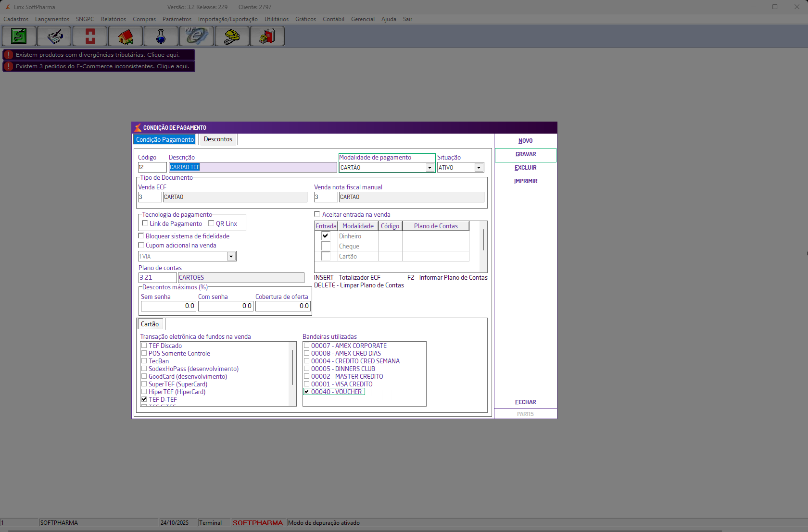The image size is (808, 532).
Task: Enable the Link de Pagamento checkbox
Action: (145, 223)
